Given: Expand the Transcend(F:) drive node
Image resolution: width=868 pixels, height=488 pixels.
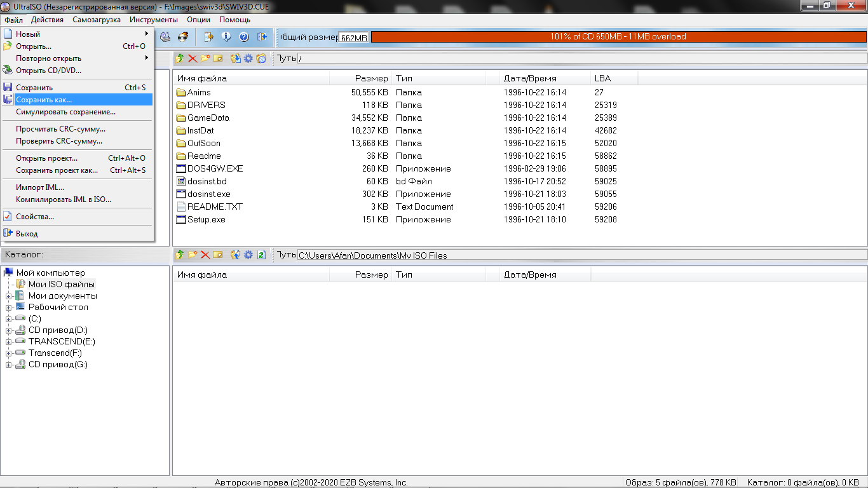Looking at the screenshot, I should tap(9, 353).
